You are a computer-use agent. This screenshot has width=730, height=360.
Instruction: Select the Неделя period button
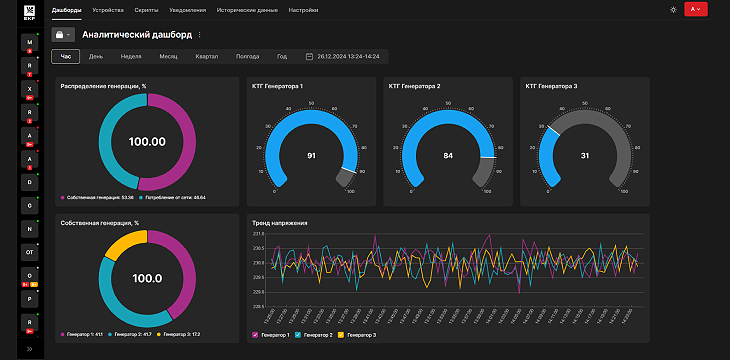point(131,56)
